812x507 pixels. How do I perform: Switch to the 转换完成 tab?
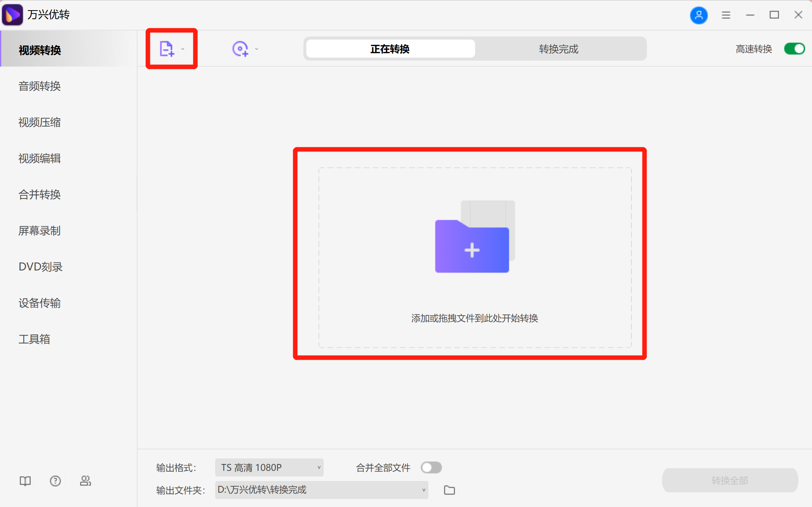(558, 49)
